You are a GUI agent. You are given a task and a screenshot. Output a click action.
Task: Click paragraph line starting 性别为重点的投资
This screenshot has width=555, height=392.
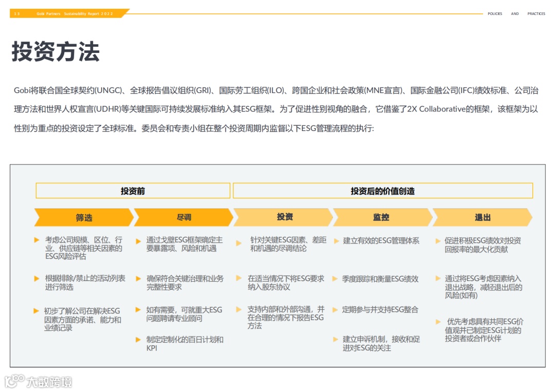(x=194, y=128)
